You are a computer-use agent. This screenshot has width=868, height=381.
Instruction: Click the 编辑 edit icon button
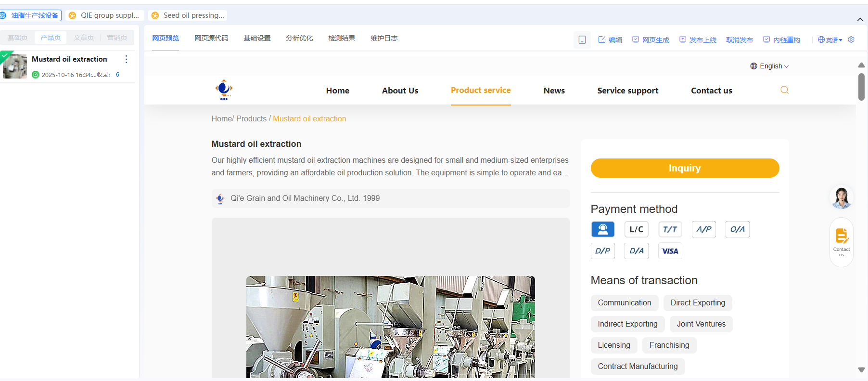(x=610, y=40)
